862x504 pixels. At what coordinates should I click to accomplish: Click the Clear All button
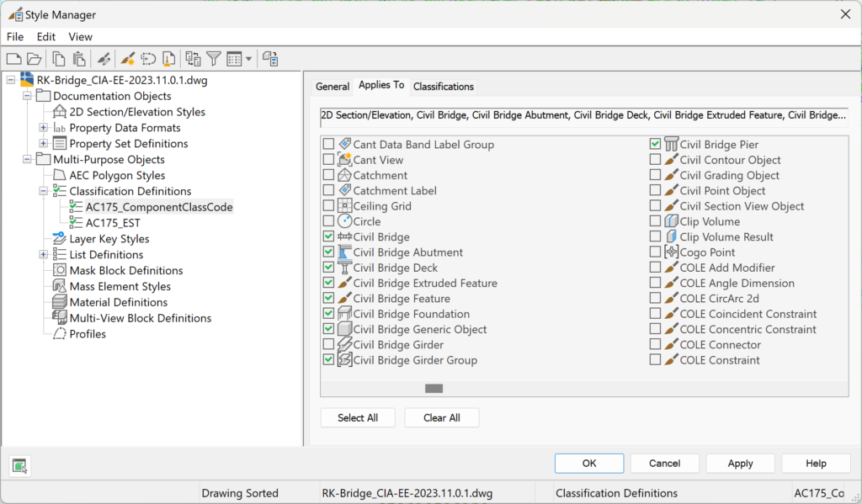tap(442, 417)
